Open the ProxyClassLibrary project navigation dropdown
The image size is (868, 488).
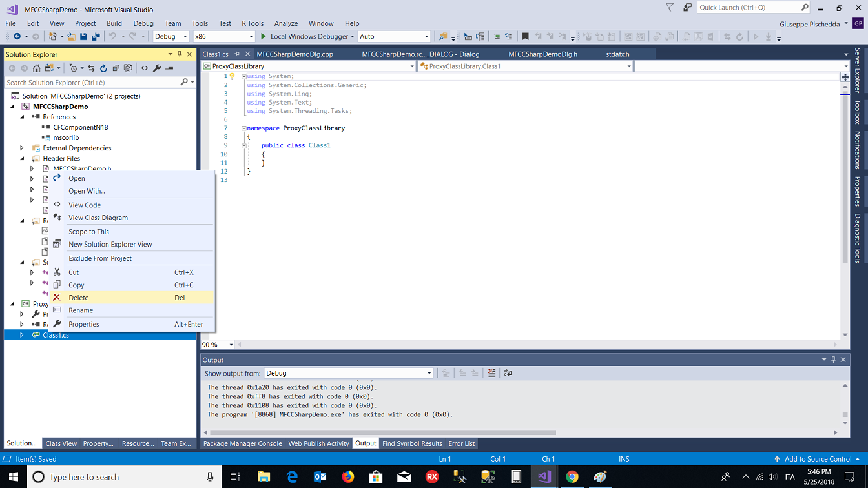309,66
